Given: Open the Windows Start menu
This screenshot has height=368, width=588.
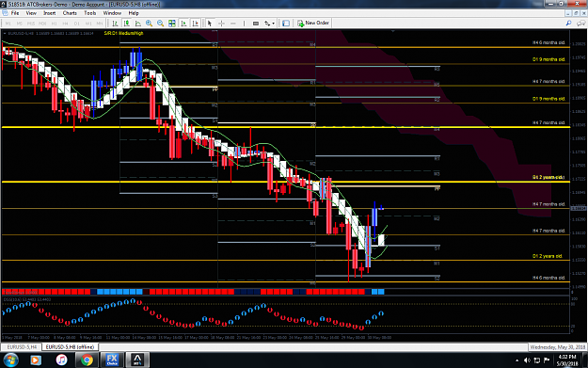Looking at the screenshot, I should coord(10,360).
